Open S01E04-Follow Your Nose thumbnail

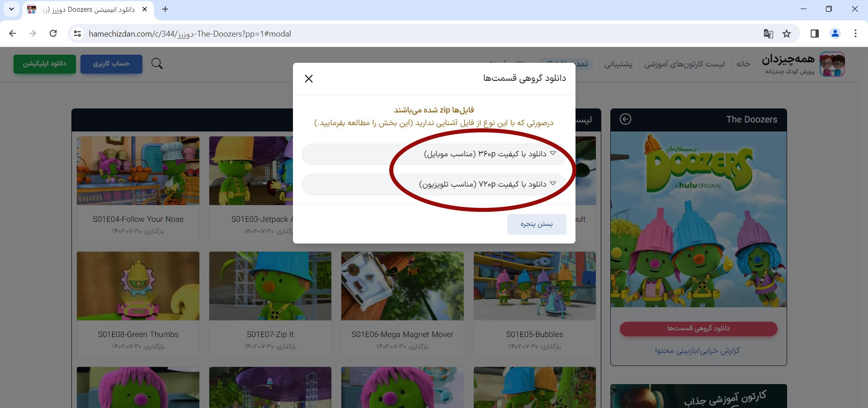pyautogui.click(x=138, y=171)
